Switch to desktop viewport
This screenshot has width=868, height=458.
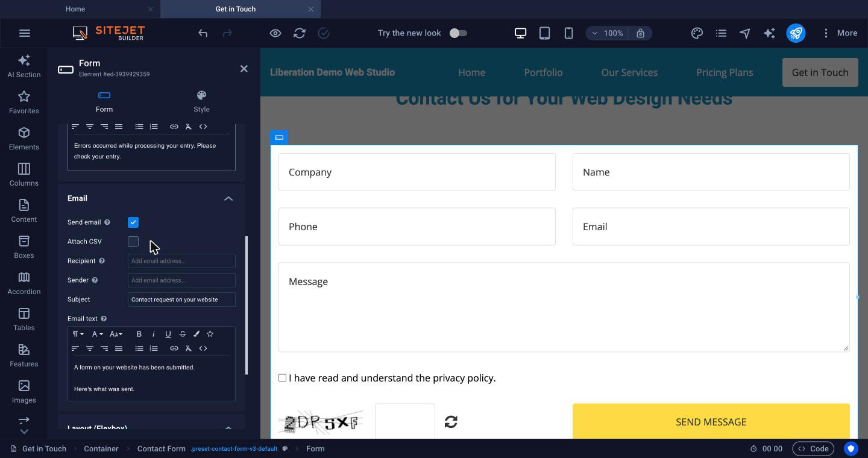pyautogui.click(x=520, y=33)
